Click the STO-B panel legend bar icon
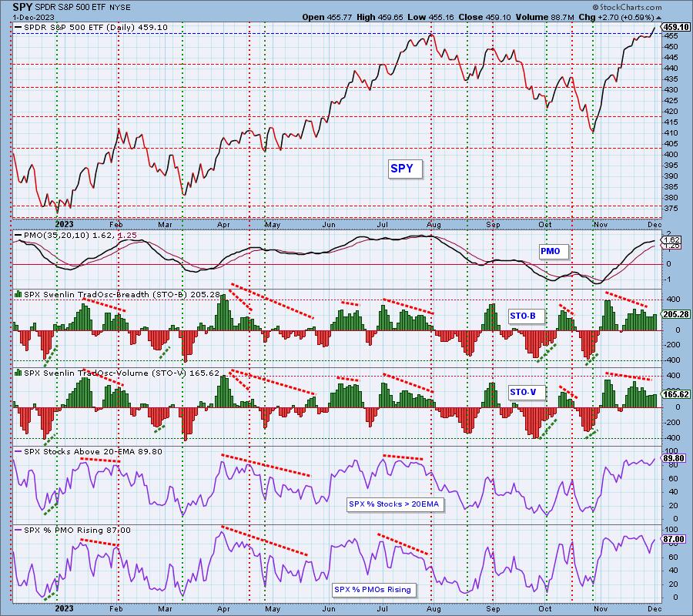This screenshot has width=693, height=616. point(18,294)
